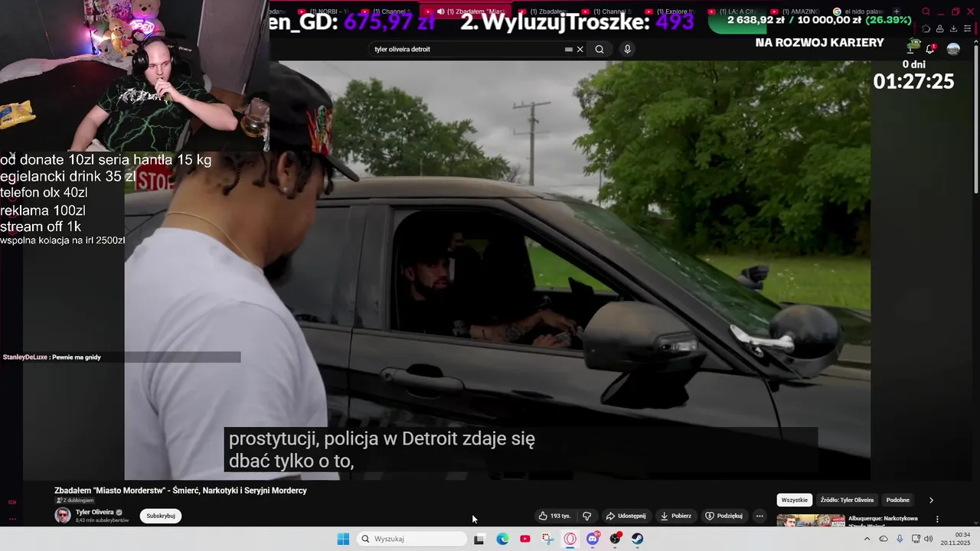Viewport: 980px width, 551px height.
Task: Open more actions three-dot menu under video
Action: tap(759, 516)
